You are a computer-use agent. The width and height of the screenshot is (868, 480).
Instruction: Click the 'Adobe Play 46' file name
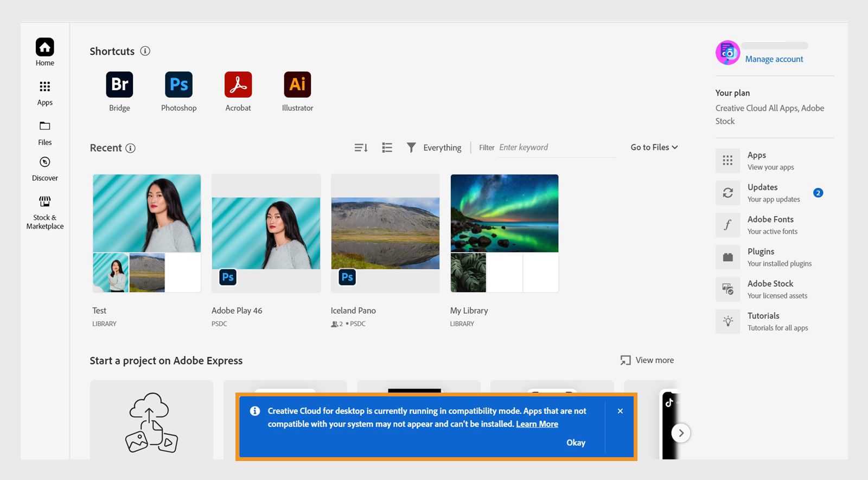[x=237, y=311]
